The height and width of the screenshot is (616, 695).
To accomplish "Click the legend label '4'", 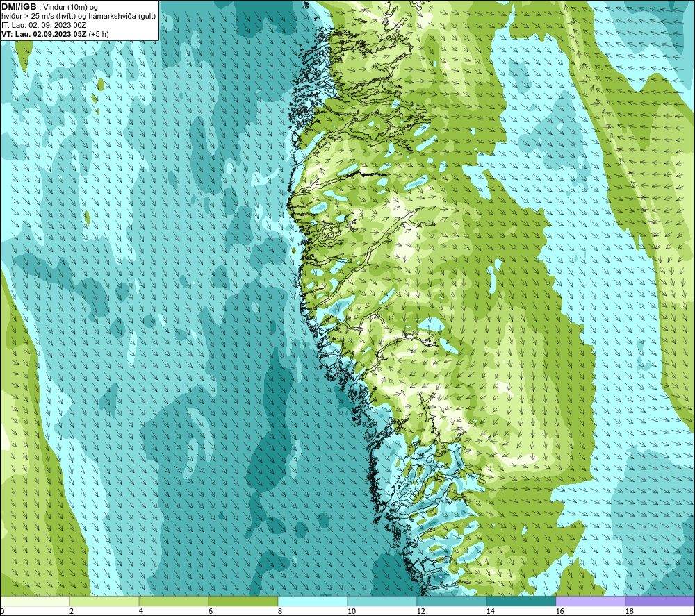I will point(141,611).
